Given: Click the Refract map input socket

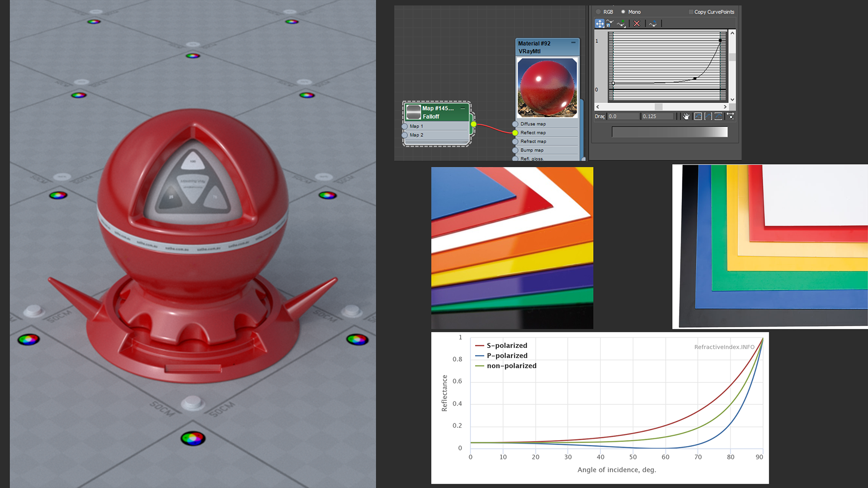Looking at the screenshot, I should (515, 142).
